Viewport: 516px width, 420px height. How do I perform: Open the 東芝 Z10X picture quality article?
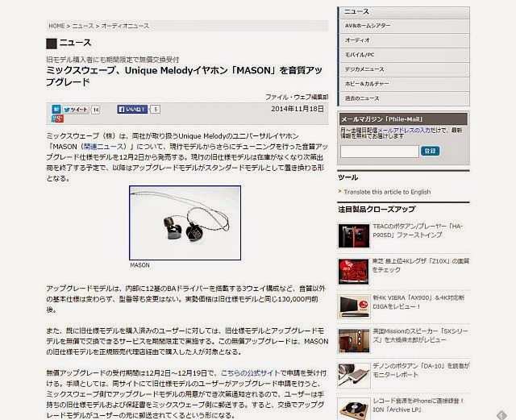pos(421,265)
